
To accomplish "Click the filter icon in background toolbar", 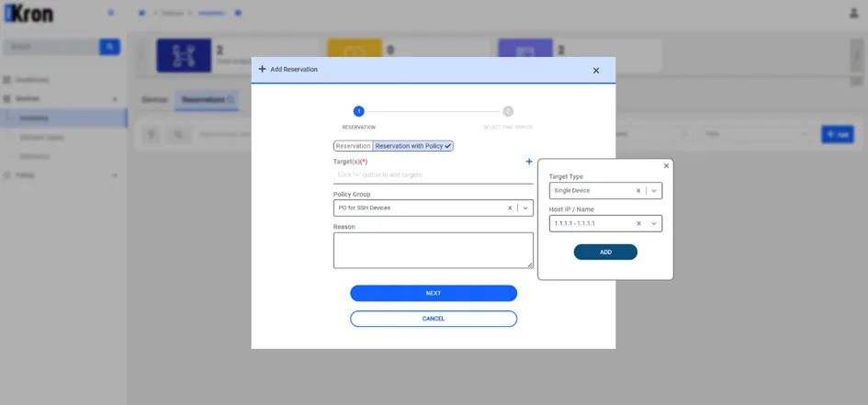I will coord(152,134).
